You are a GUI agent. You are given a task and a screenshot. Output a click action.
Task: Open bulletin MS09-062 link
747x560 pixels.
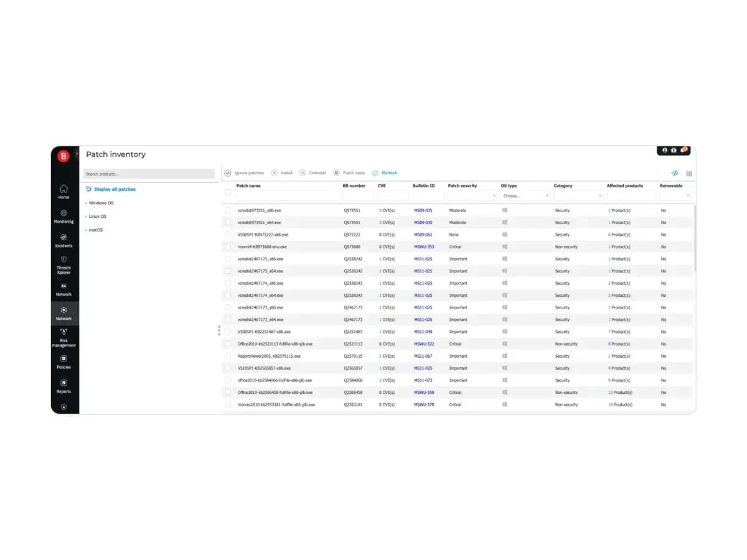pos(423,235)
